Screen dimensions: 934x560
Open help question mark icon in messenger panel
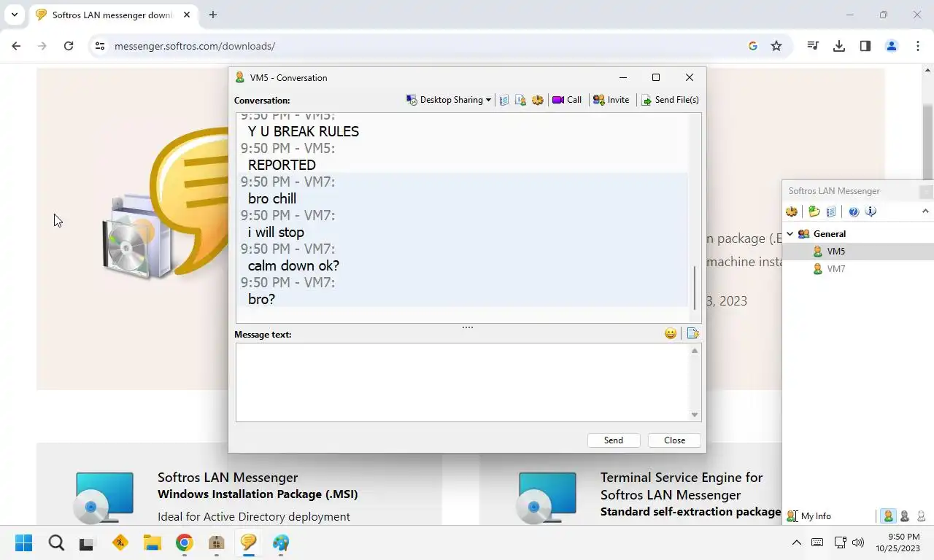pyautogui.click(x=854, y=211)
